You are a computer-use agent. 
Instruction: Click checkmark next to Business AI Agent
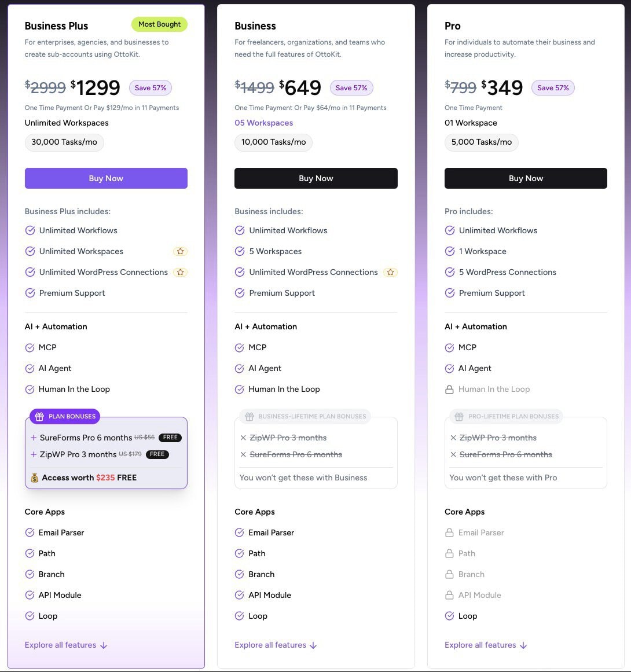tap(239, 368)
